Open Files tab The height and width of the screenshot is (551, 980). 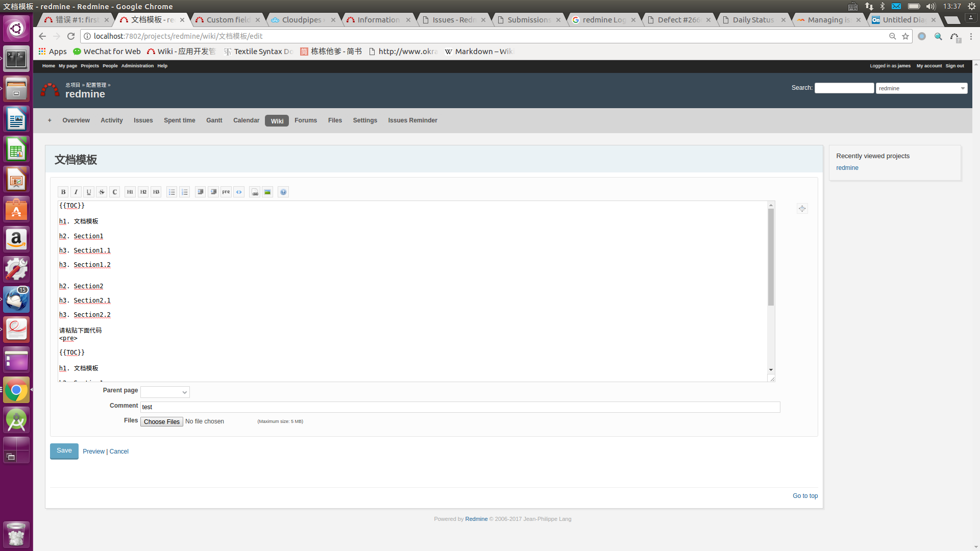coord(335,120)
